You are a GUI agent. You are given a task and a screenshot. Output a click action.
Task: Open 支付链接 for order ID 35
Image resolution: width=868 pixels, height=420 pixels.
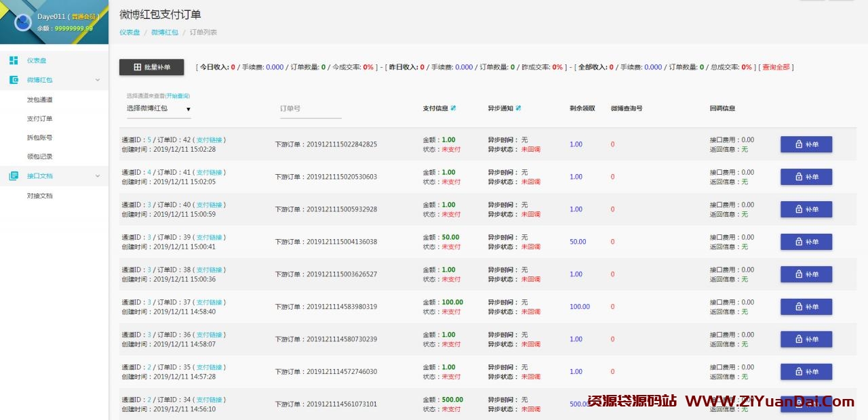click(x=210, y=368)
